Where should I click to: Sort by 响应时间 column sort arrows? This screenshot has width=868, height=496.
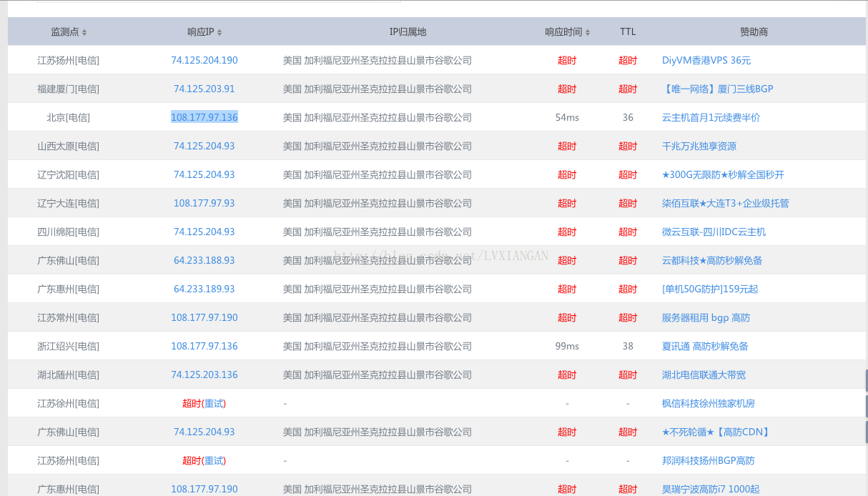pyautogui.click(x=588, y=32)
